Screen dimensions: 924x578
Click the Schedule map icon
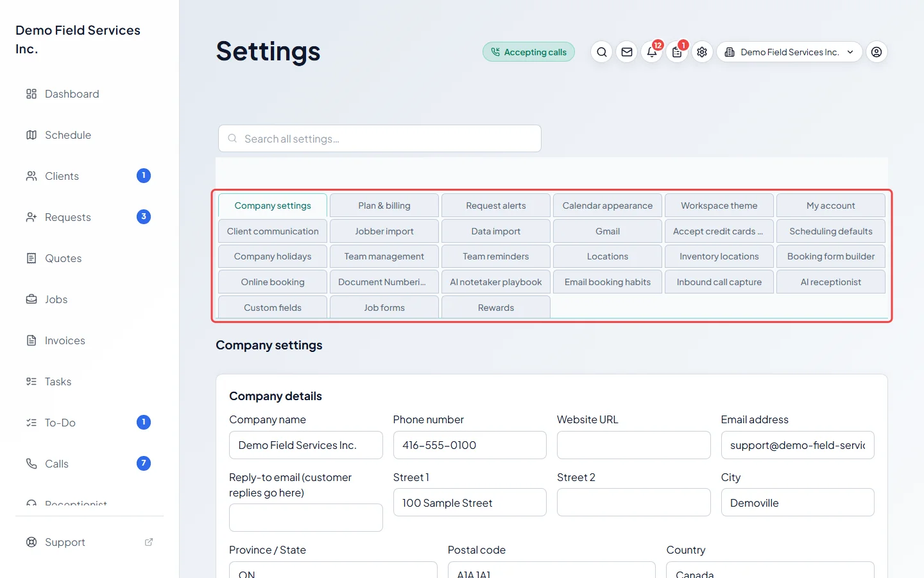(x=31, y=135)
